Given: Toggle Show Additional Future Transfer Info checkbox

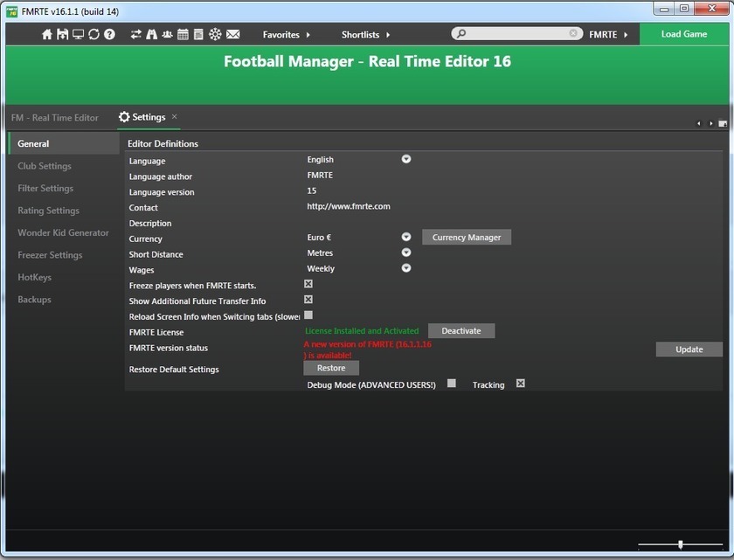Looking at the screenshot, I should click(x=308, y=300).
